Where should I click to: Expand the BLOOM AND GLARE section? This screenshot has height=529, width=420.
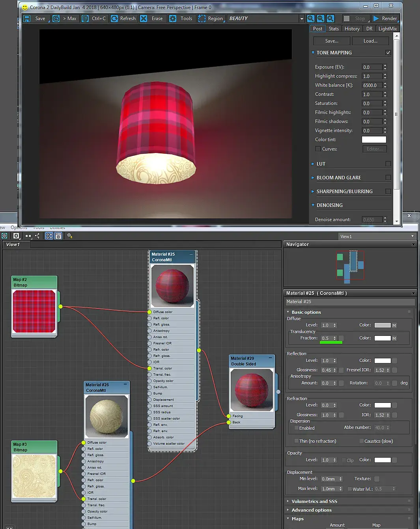click(313, 177)
